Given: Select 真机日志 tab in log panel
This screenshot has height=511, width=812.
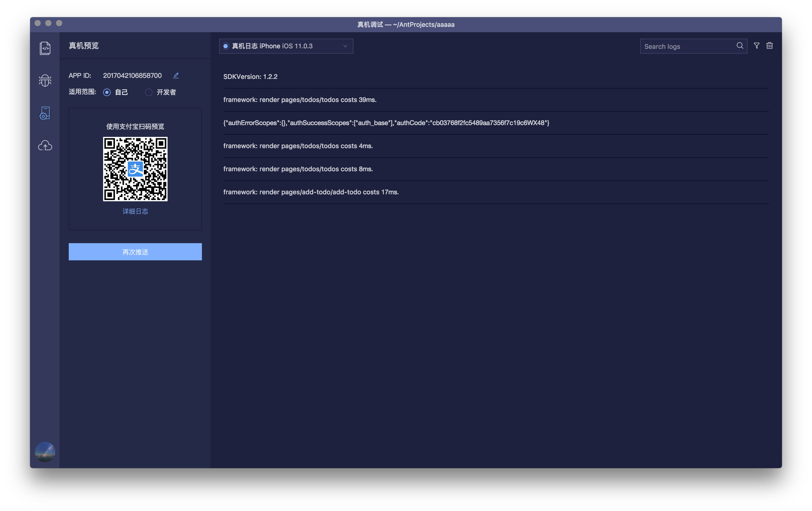Looking at the screenshot, I should pyautogui.click(x=286, y=46).
